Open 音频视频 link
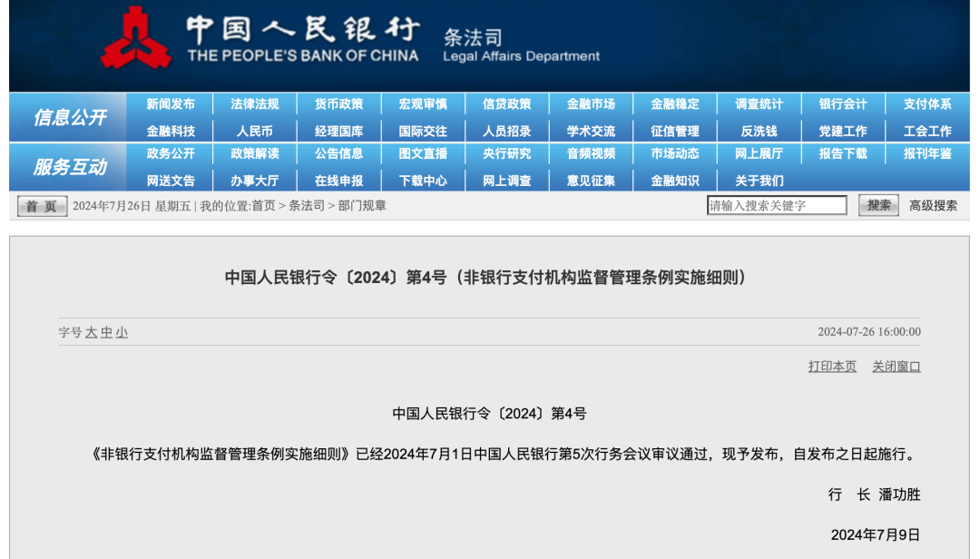The image size is (980, 559). coord(591,154)
